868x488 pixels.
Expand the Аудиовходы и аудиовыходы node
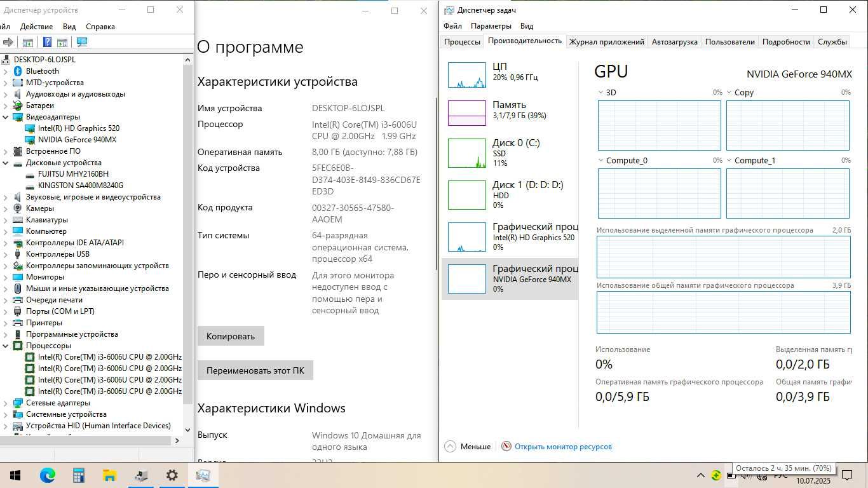click(x=6, y=94)
